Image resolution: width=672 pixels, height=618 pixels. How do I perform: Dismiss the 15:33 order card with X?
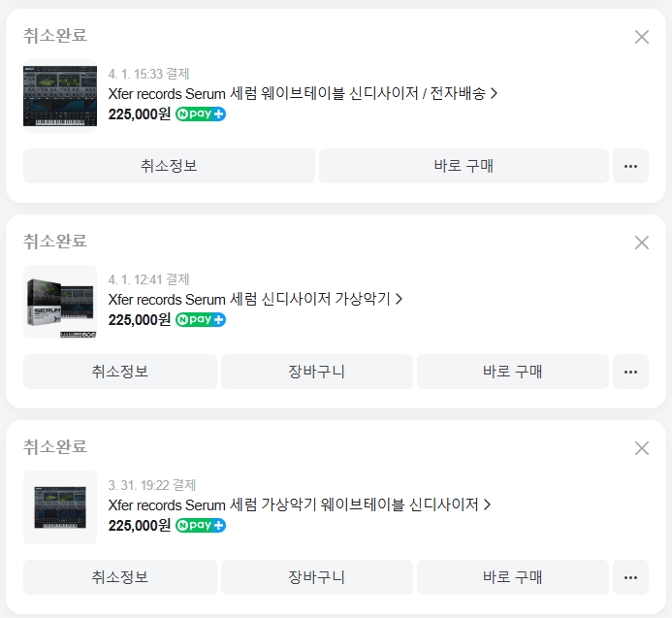[x=642, y=37]
